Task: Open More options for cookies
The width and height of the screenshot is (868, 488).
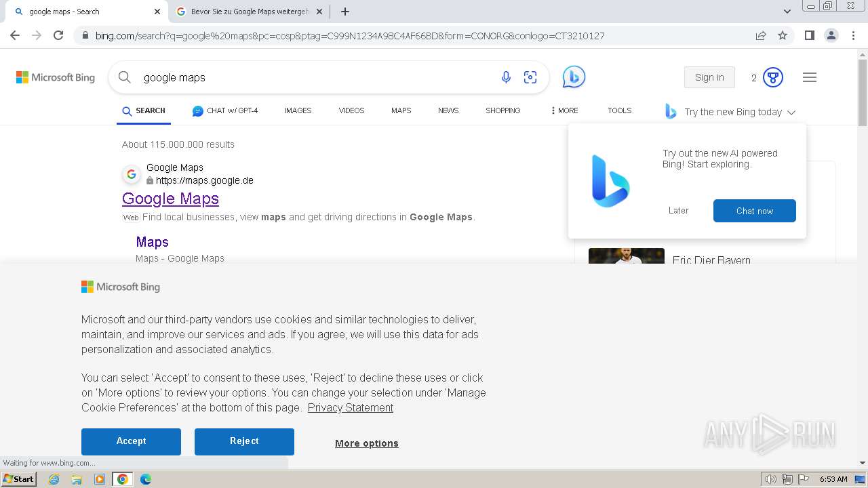Action: [x=367, y=443]
